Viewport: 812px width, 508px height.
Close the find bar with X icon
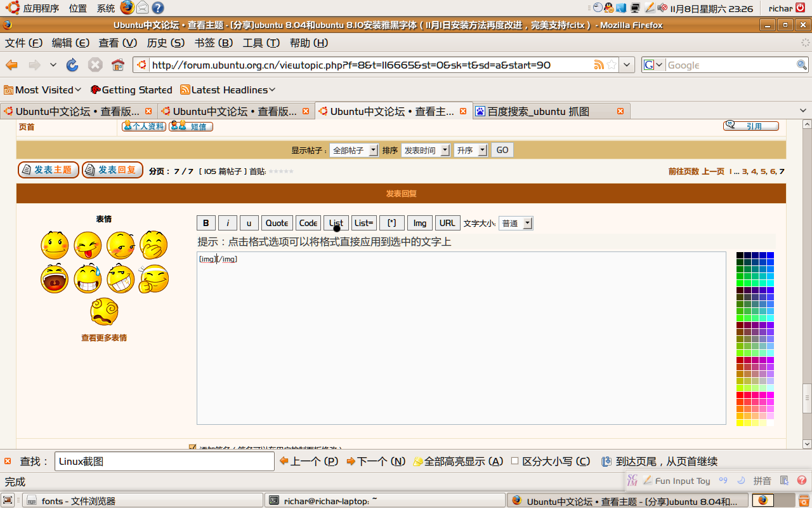click(8, 461)
